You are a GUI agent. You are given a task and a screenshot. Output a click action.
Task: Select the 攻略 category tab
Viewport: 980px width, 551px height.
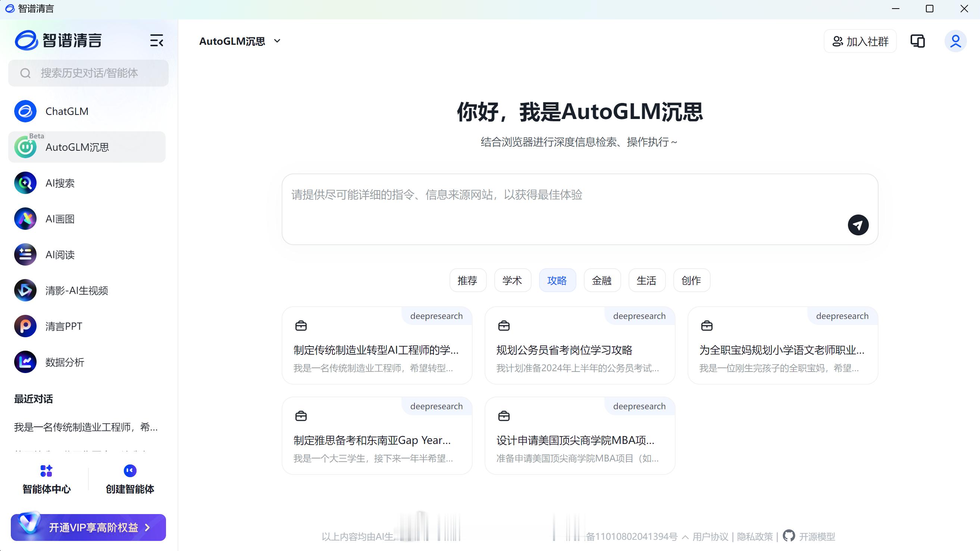pyautogui.click(x=557, y=281)
